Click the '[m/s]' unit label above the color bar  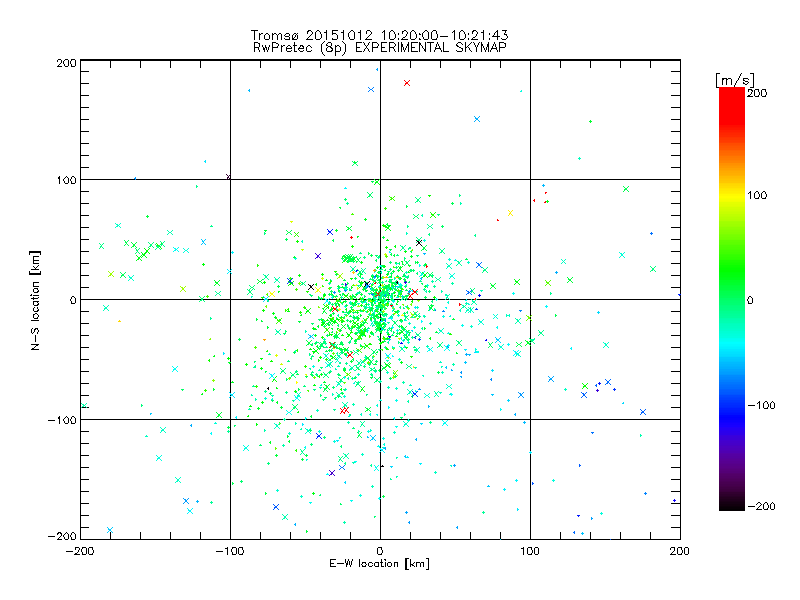click(735, 80)
